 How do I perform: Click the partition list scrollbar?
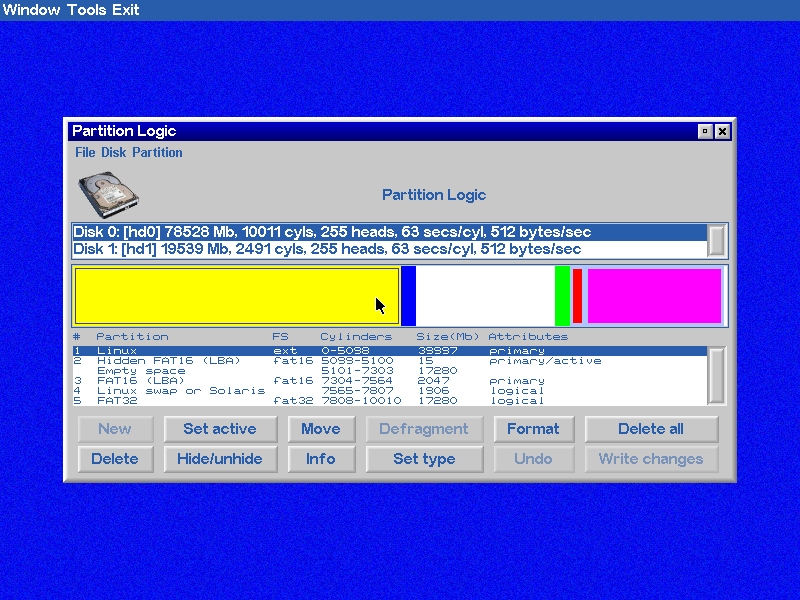(716, 376)
